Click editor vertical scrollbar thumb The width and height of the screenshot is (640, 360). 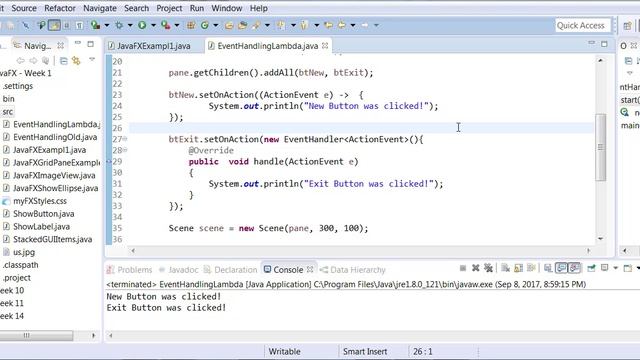[600, 147]
